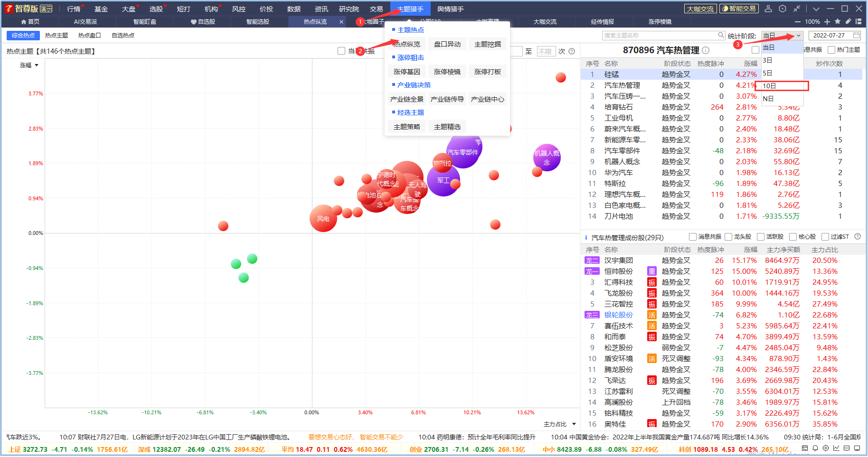Image resolution: width=868 pixels, height=457 pixels.
Task: Open 涨停打板 from dropdown menu
Action: pyautogui.click(x=488, y=72)
